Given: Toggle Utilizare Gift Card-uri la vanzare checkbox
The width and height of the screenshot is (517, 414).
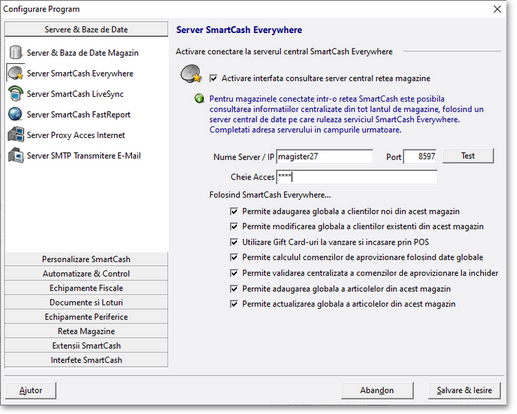Looking at the screenshot, I should 234,242.
